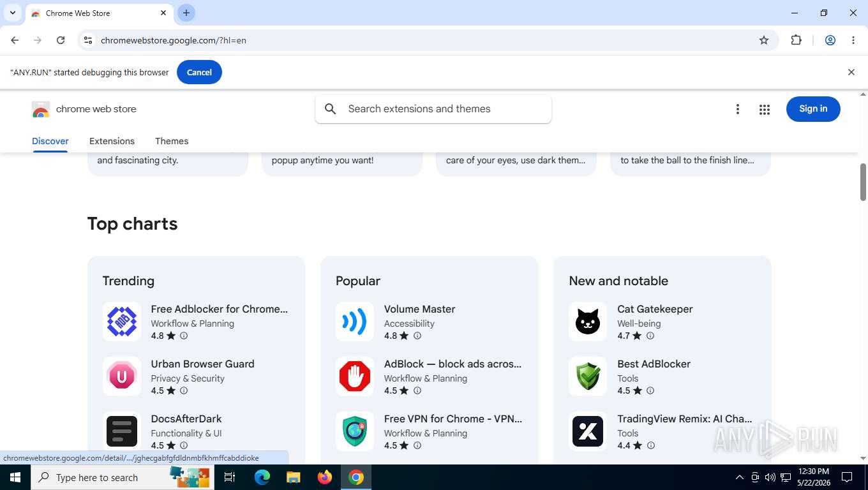868x490 pixels.
Task: Click the address bar URL
Action: coord(174,40)
